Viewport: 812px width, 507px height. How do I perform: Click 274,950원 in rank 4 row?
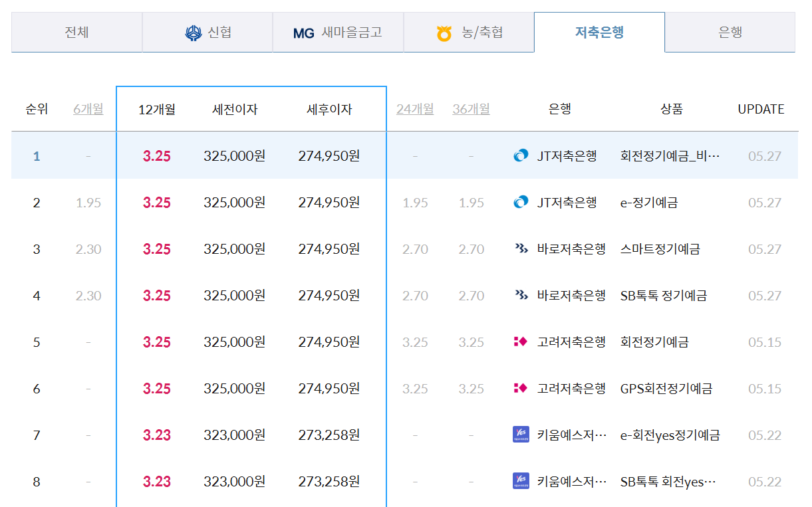[x=329, y=295]
